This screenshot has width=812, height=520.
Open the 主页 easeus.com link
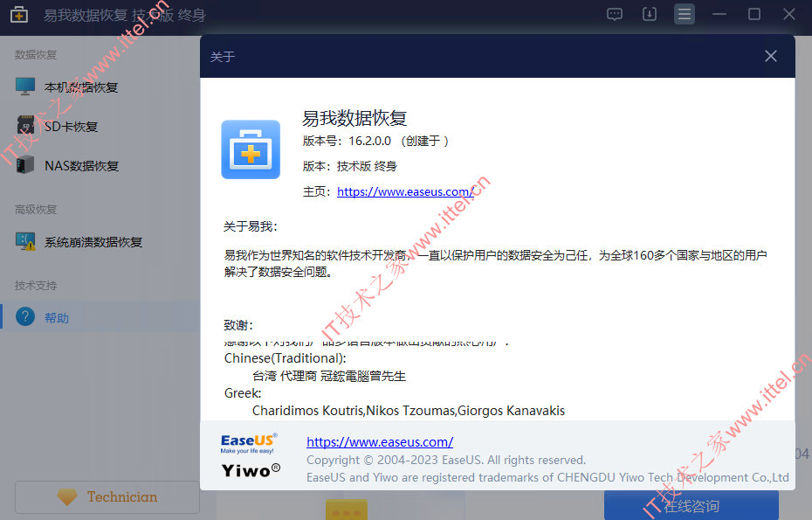[405, 191]
